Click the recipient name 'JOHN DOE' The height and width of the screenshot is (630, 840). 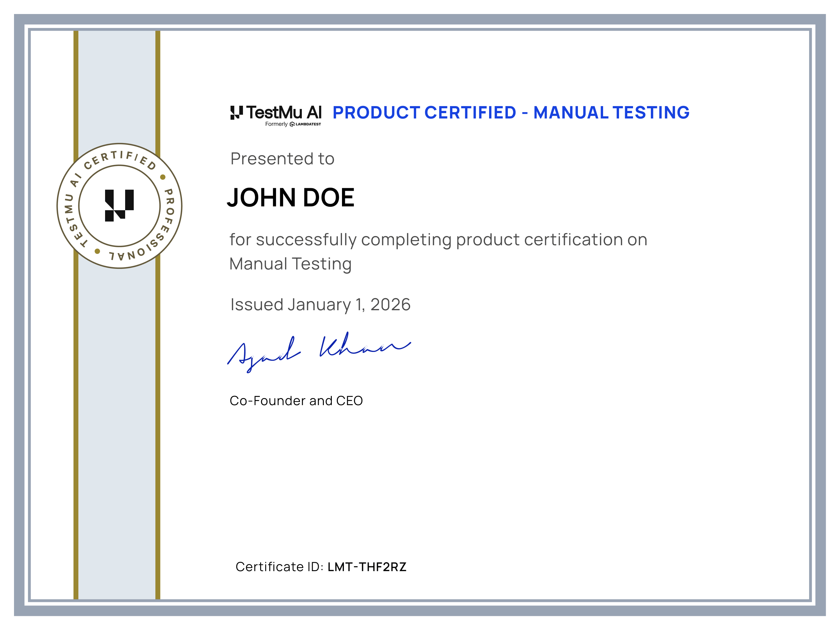tap(291, 198)
